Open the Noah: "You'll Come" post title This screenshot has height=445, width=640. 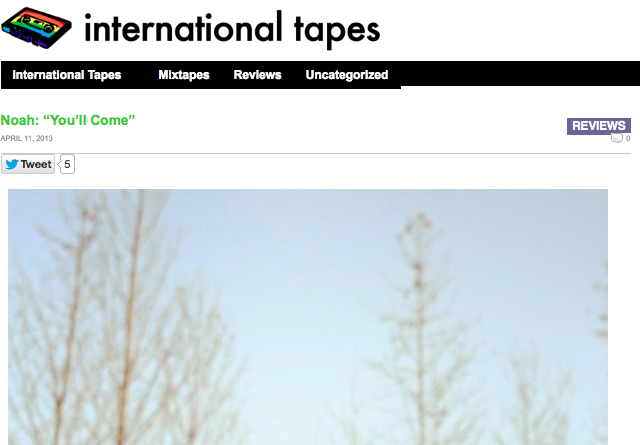tap(67, 120)
